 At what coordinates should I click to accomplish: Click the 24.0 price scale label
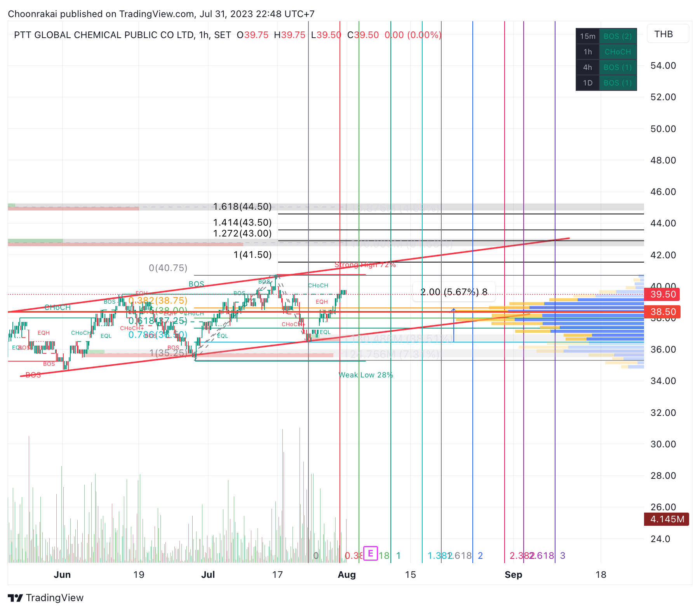[661, 539]
